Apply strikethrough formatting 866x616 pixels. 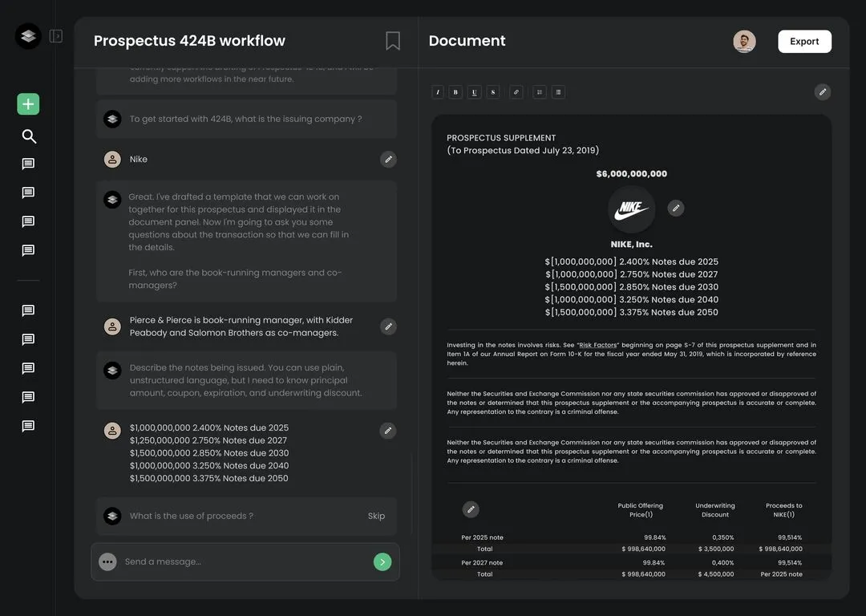[492, 91]
